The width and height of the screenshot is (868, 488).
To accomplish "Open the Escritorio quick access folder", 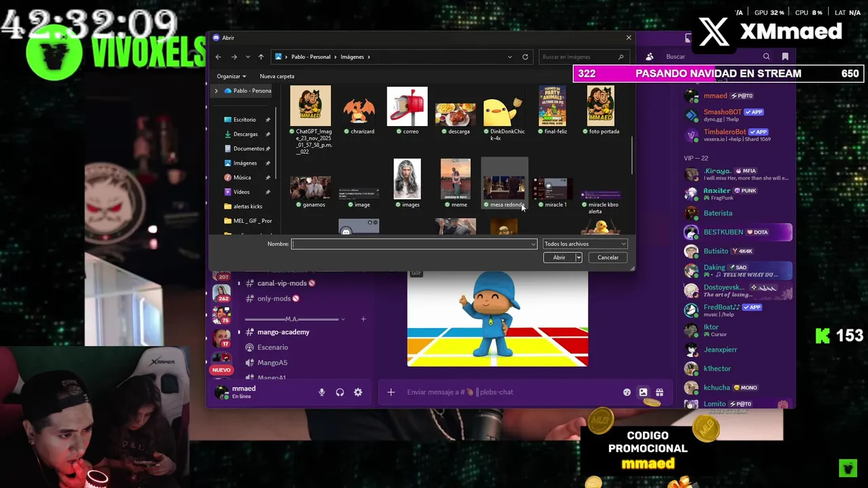I will (245, 120).
